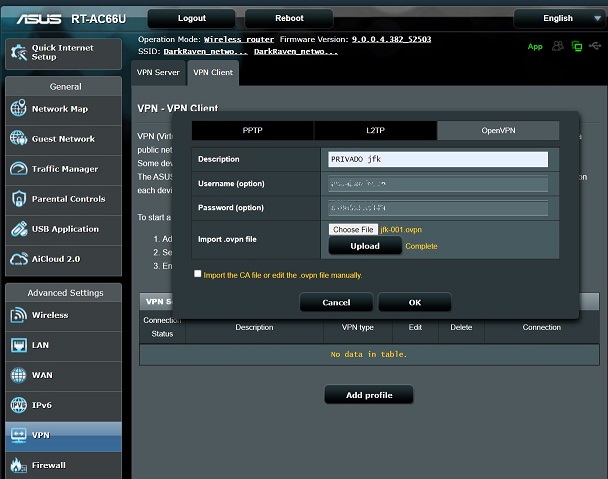The height and width of the screenshot is (479, 608).
Task: Click Choose File for .ovpn import
Action: (x=353, y=230)
